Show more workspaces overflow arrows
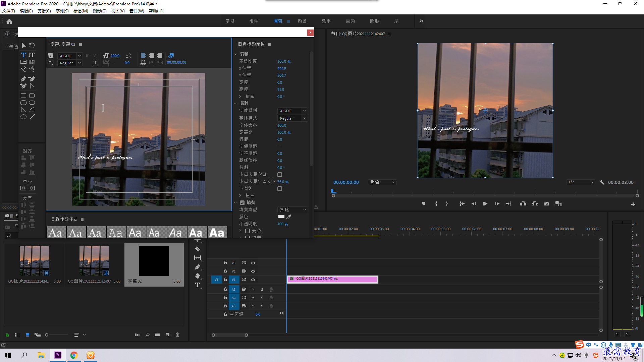The image size is (644, 362). coord(422,21)
